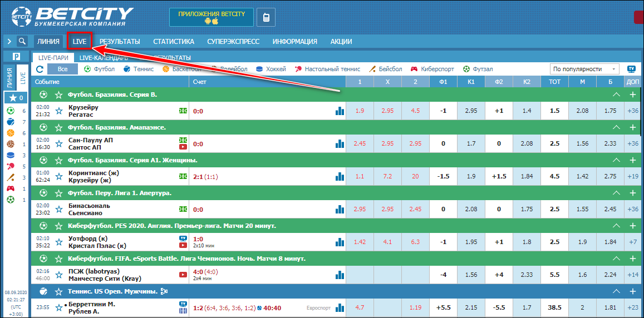Favorite the US Open Мужчины league
Screen dimensions: 644x318
pos(59,292)
